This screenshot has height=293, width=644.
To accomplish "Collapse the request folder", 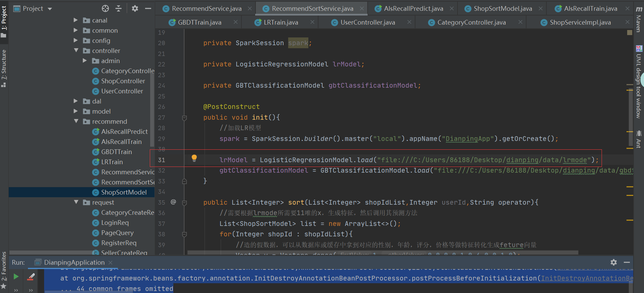I will (x=76, y=202).
